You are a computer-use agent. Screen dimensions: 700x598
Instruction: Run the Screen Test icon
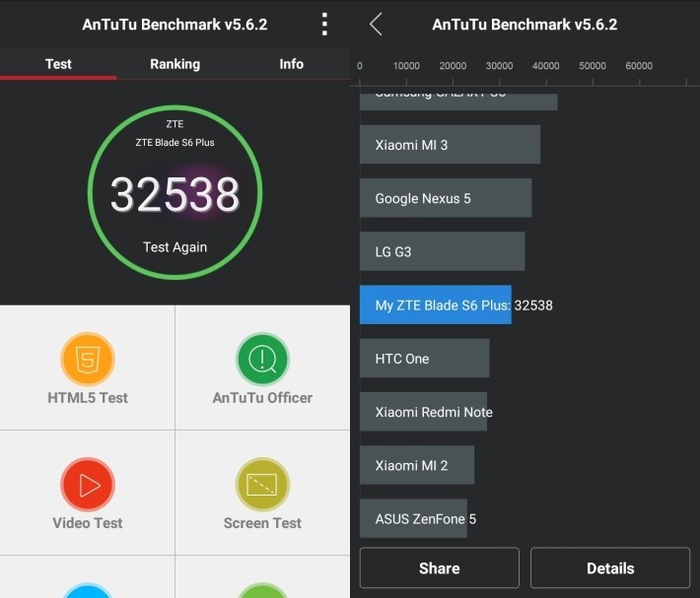[x=262, y=485]
